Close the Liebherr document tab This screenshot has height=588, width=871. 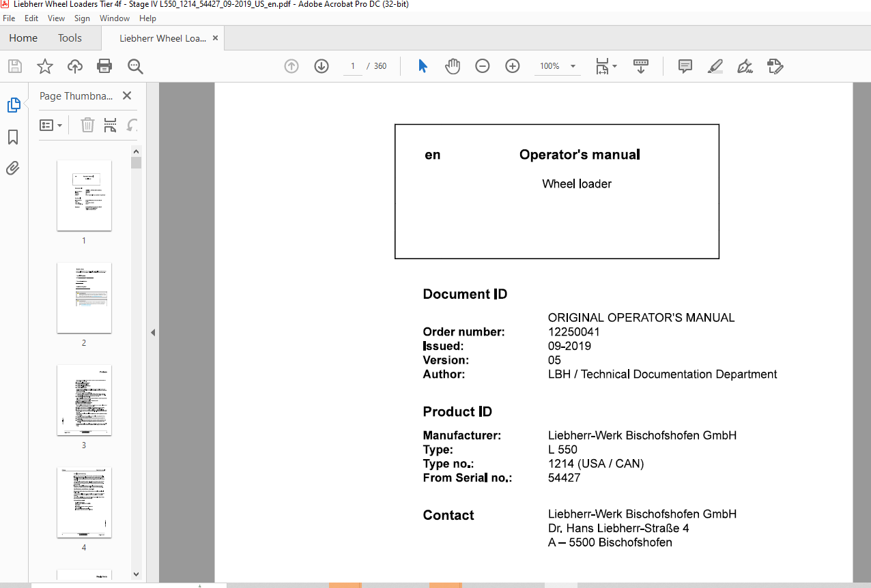coord(216,38)
